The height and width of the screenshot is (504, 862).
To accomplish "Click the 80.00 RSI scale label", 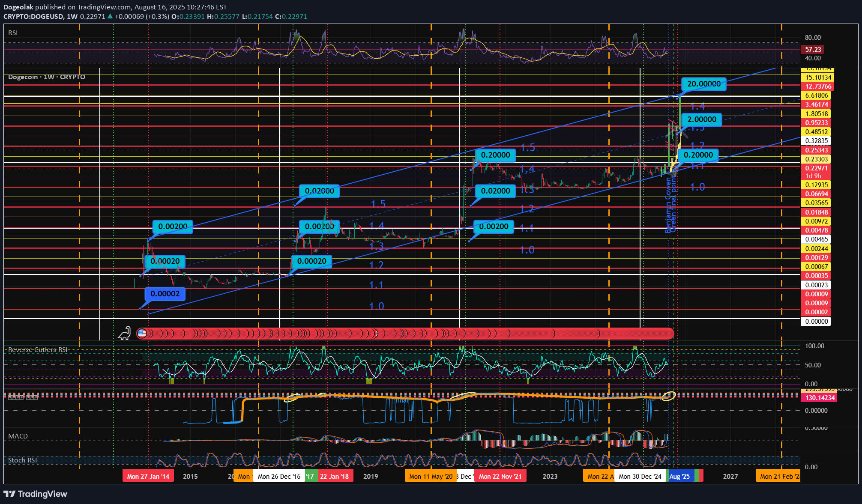I will click(813, 38).
